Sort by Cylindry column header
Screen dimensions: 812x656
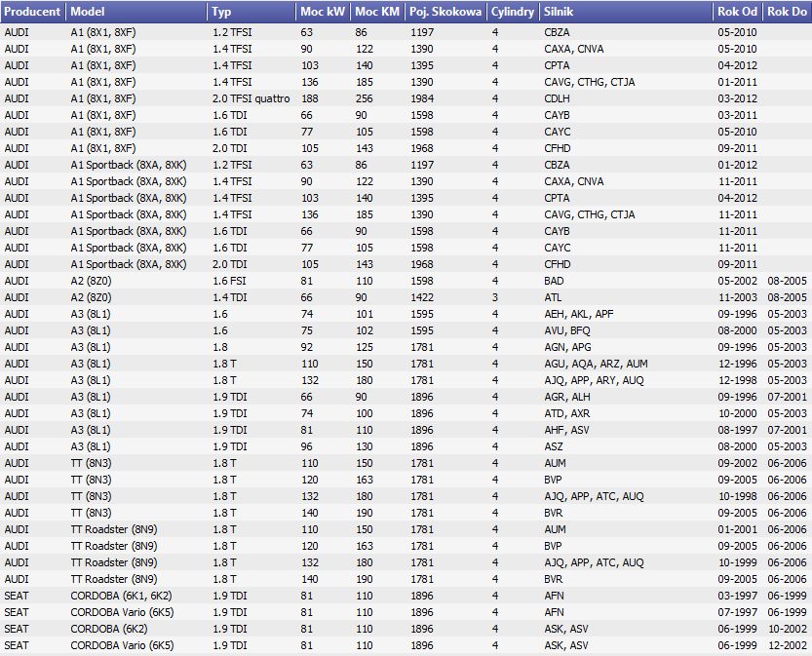(513, 12)
